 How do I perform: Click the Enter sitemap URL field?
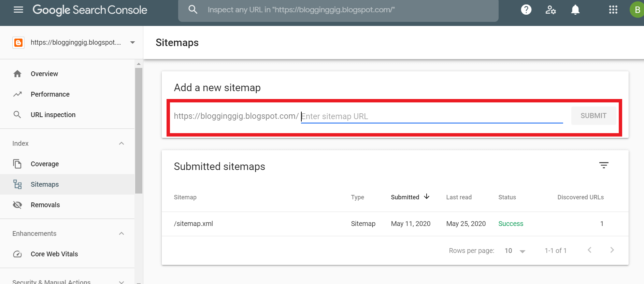pyautogui.click(x=432, y=116)
